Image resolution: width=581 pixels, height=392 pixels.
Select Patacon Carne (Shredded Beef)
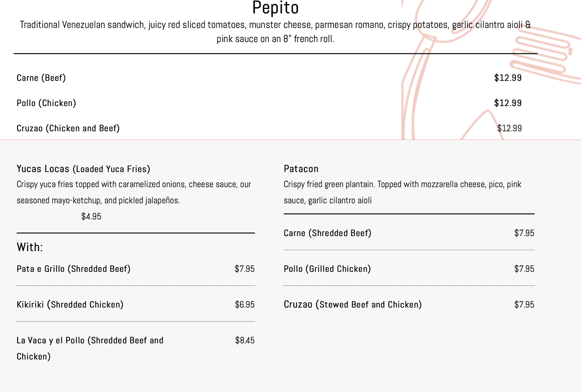pyautogui.click(x=327, y=233)
